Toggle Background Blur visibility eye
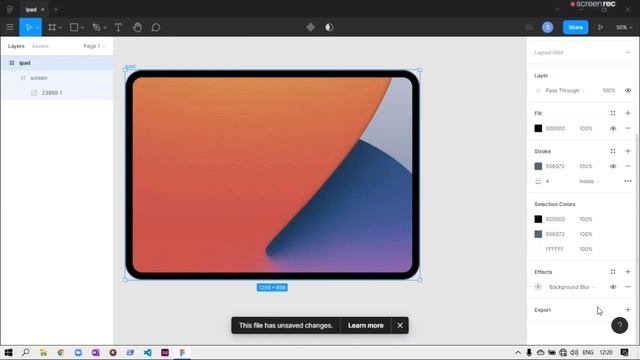The height and width of the screenshot is (360, 640). 613,287
